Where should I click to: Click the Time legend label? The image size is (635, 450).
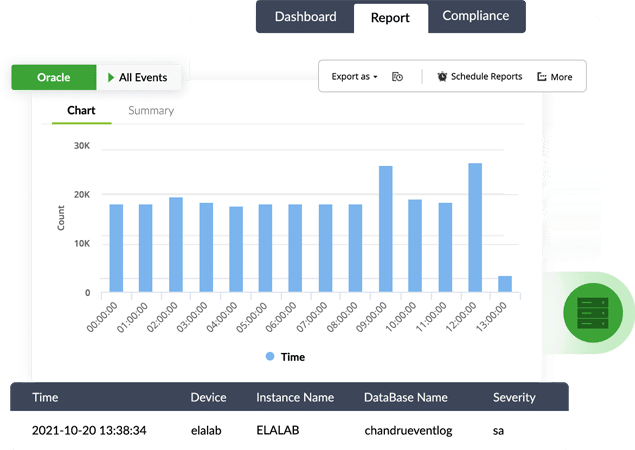(x=293, y=357)
